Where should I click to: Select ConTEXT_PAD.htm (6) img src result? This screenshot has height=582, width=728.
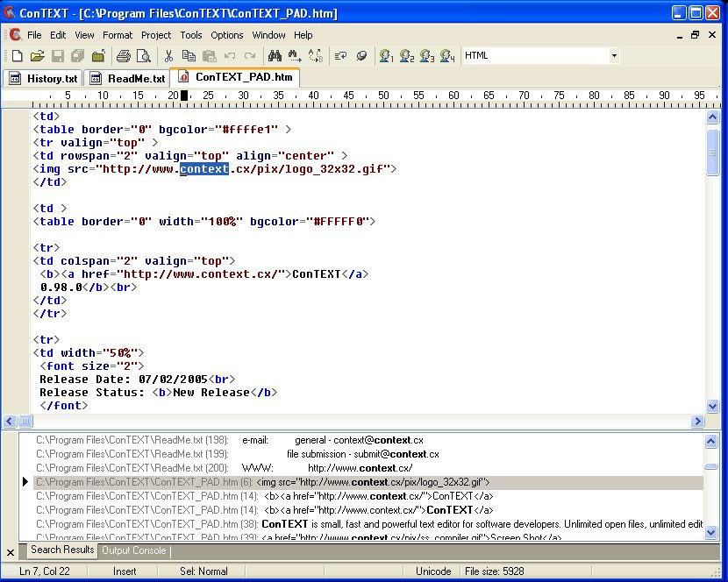[x=368, y=482]
